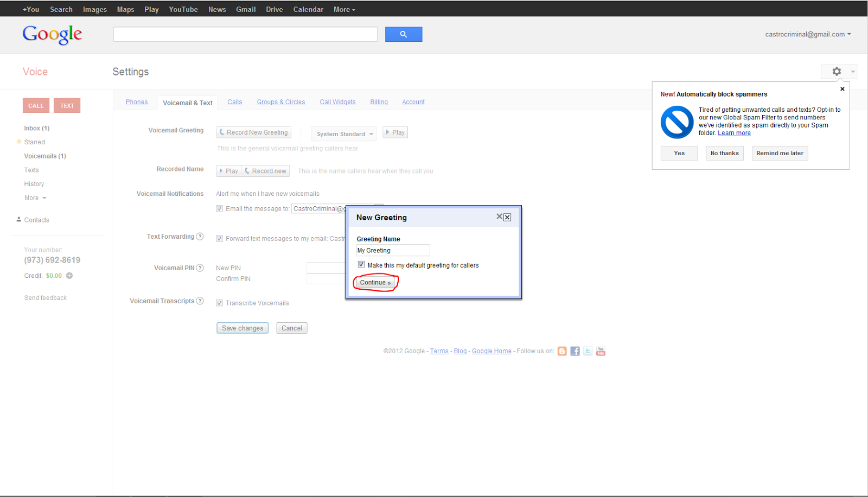Open the Account tab
The height and width of the screenshot is (497, 868).
pos(413,102)
